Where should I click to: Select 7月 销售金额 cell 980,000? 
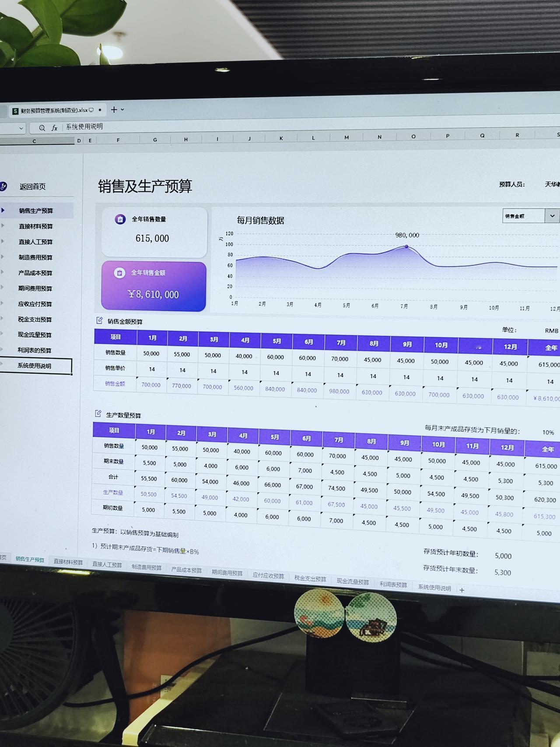[339, 391]
